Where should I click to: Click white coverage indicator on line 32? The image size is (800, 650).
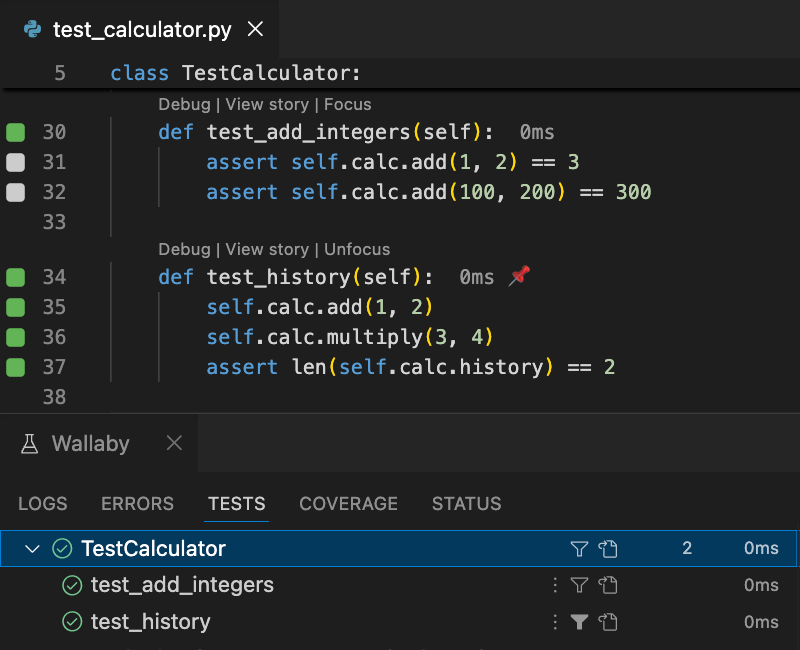coord(15,192)
